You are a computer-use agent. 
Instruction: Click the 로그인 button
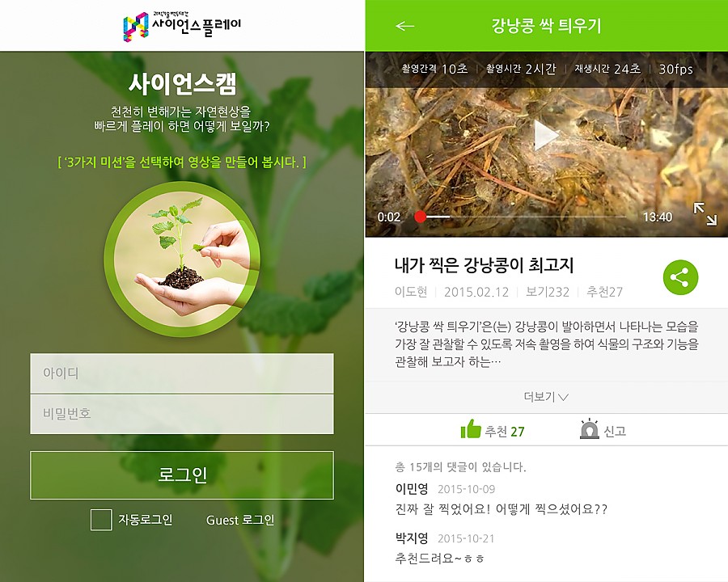[182, 474]
